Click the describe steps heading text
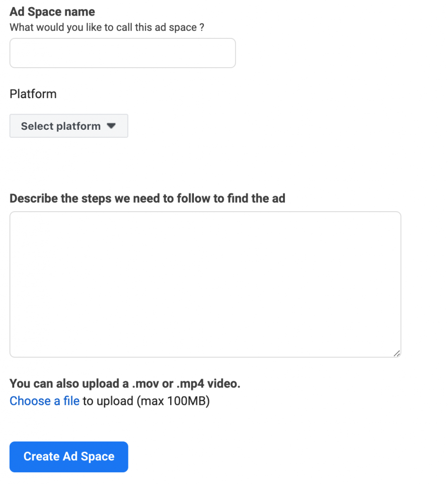The width and height of the screenshot is (448, 485). [x=147, y=198]
